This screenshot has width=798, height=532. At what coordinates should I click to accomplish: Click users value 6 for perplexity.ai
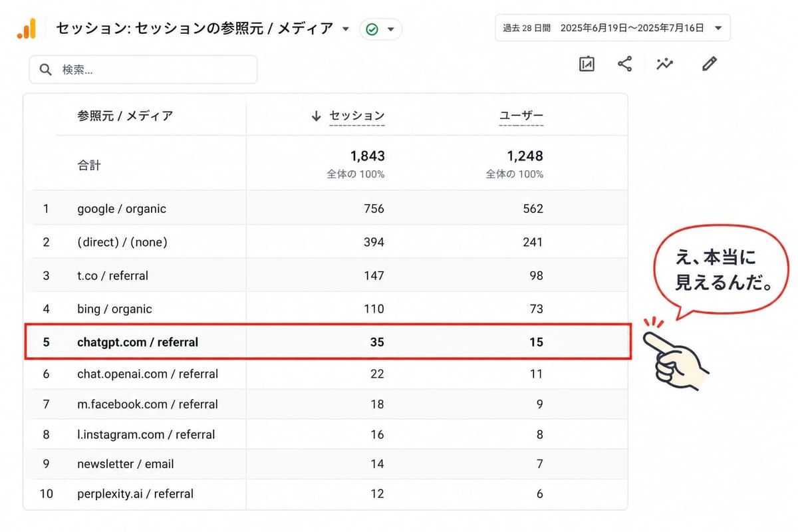[539, 494]
